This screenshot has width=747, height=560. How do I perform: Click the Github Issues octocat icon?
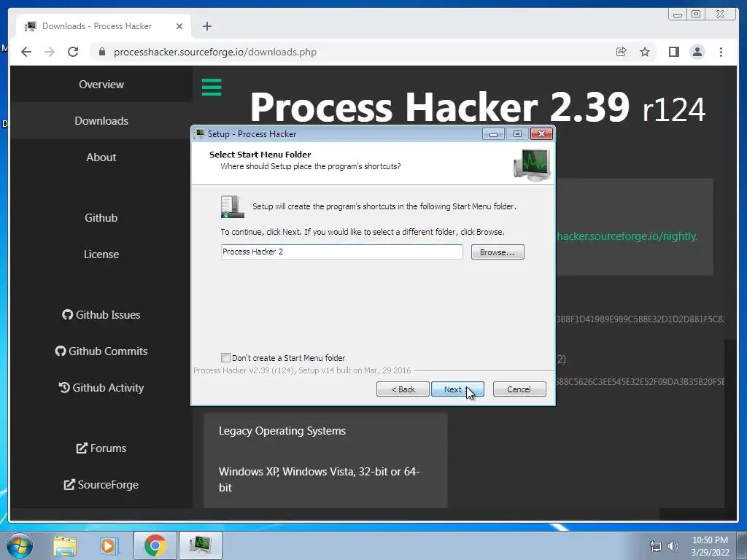67,315
